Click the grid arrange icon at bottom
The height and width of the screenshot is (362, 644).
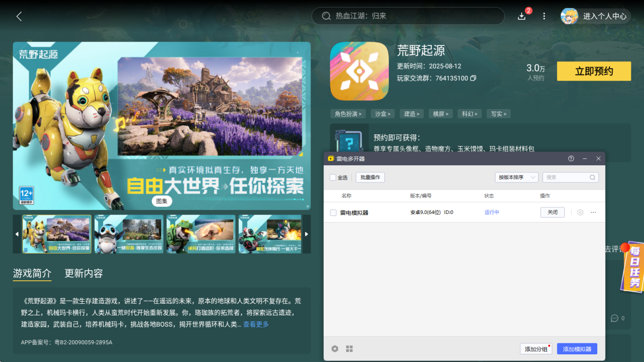(x=349, y=349)
